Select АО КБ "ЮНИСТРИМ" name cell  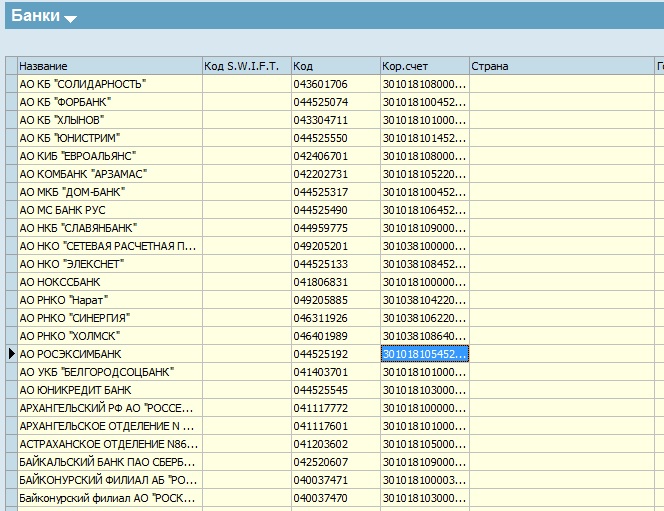(x=110, y=138)
